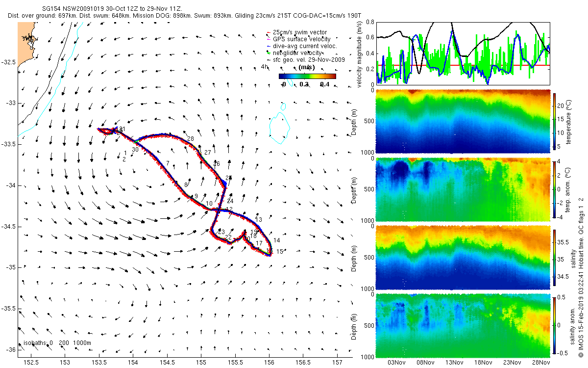Click the '-36' latitude tick label
This screenshot has width=588, height=368.
point(10,349)
